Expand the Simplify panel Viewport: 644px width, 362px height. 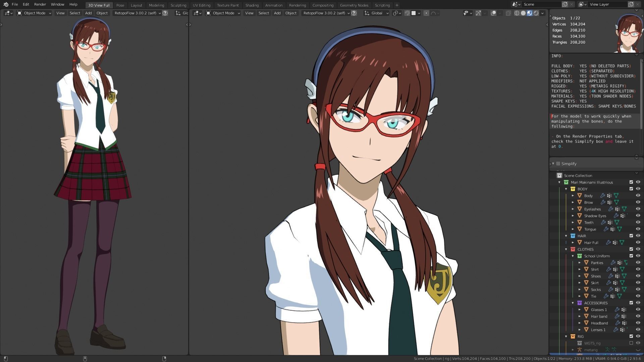click(x=553, y=164)
